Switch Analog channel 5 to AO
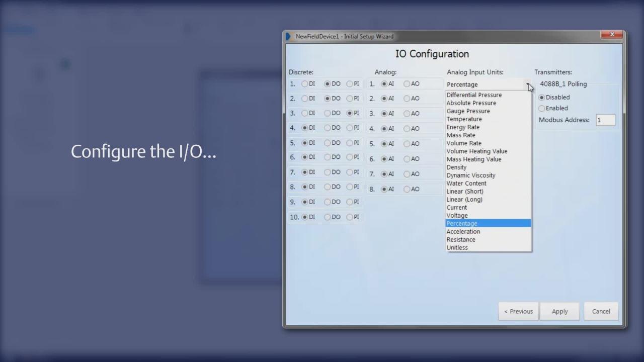Viewport: 644px width, 362px height. click(407, 144)
